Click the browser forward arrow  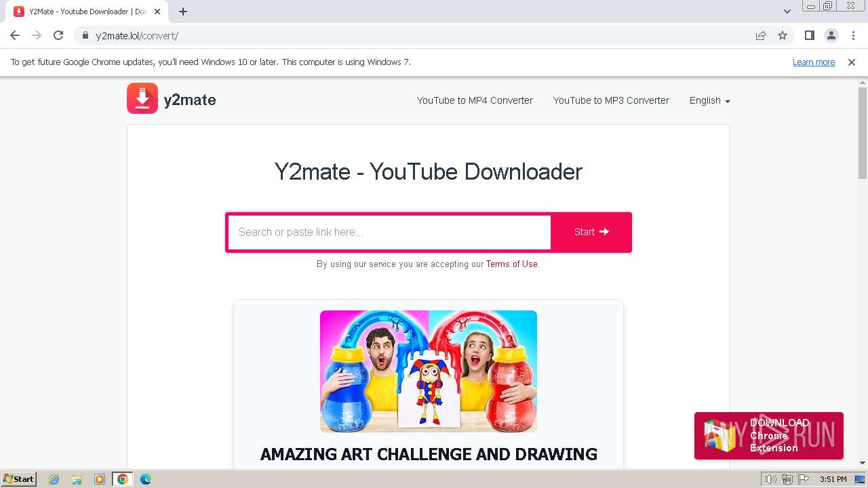tap(37, 35)
